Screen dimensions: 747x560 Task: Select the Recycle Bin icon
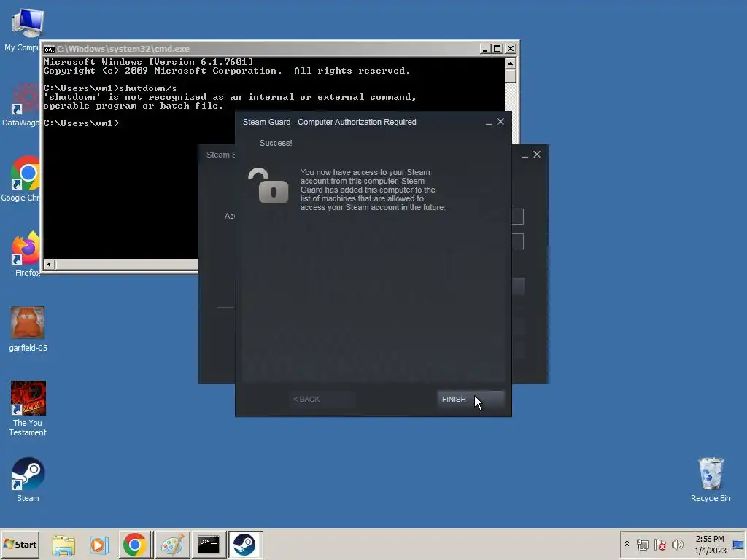coord(711,480)
